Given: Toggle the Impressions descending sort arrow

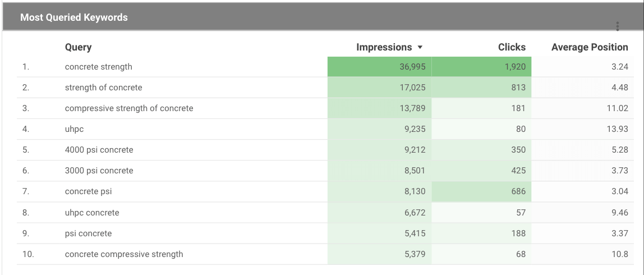Looking at the screenshot, I should click(x=420, y=48).
